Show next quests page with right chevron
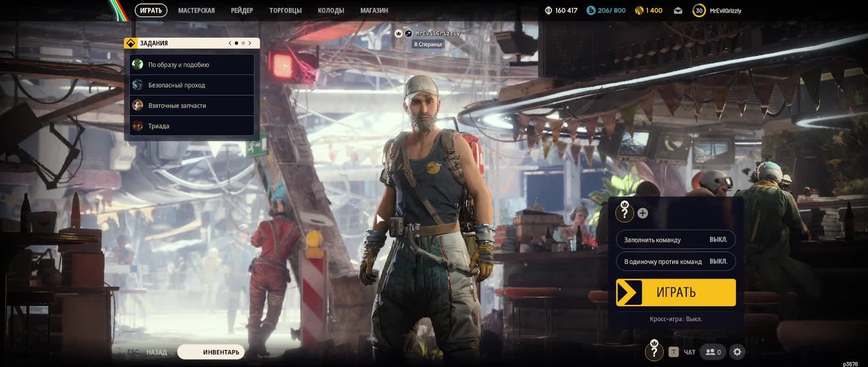This screenshot has height=367, width=868. pyautogui.click(x=250, y=43)
